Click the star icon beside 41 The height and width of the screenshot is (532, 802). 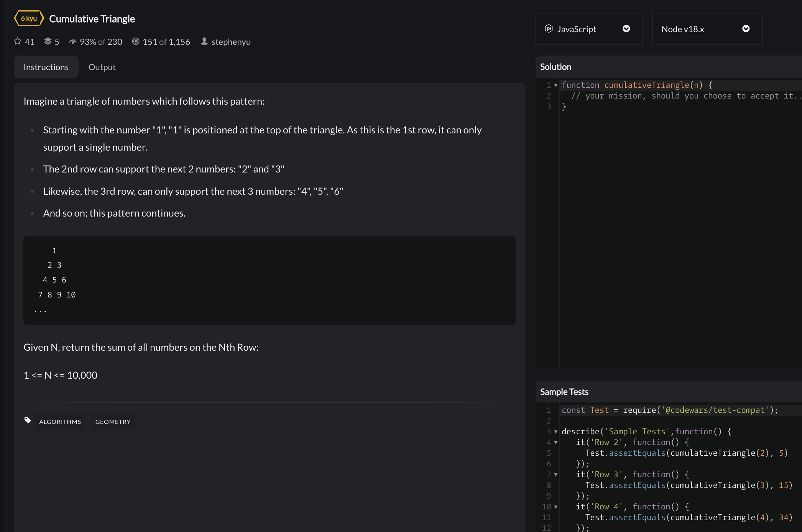(x=18, y=41)
